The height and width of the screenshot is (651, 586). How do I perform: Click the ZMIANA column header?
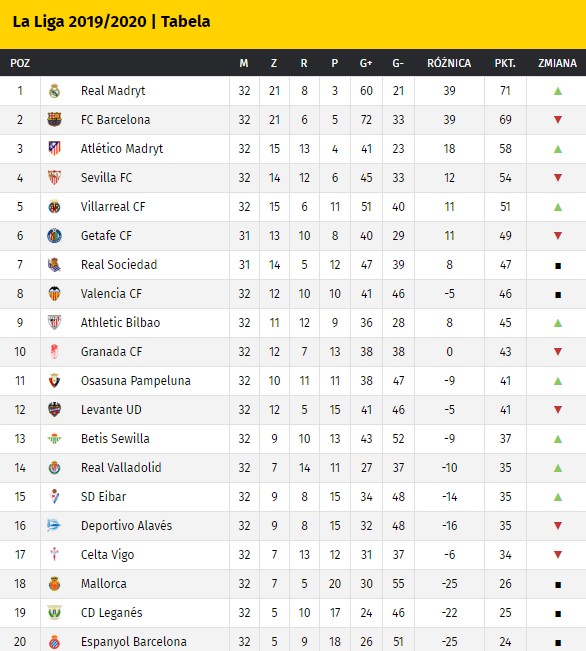point(557,63)
